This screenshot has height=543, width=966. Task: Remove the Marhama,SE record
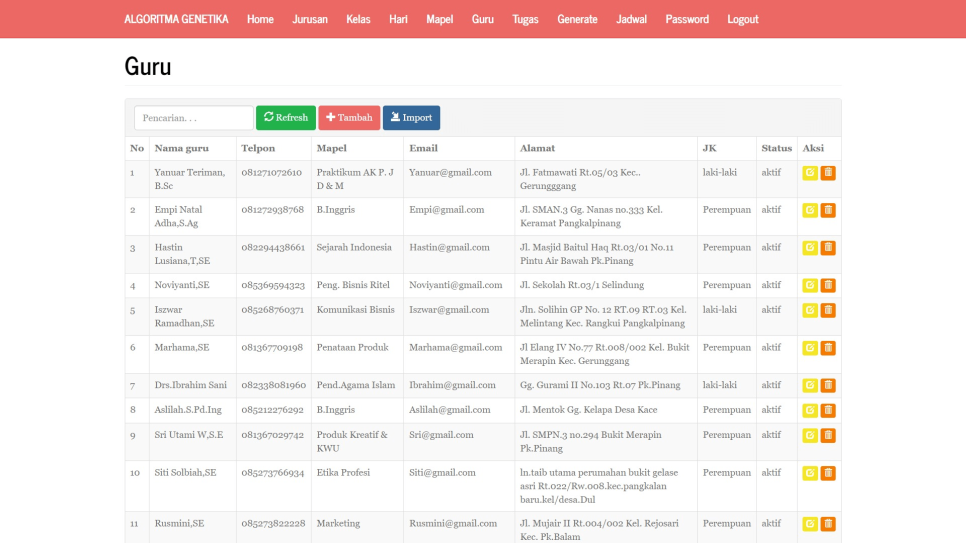828,348
